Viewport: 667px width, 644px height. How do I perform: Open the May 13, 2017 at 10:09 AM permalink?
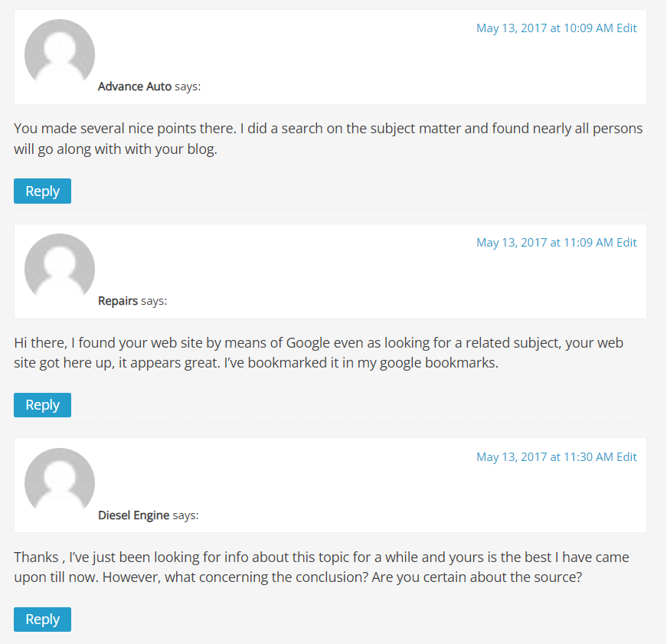click(x=544, y=28)
